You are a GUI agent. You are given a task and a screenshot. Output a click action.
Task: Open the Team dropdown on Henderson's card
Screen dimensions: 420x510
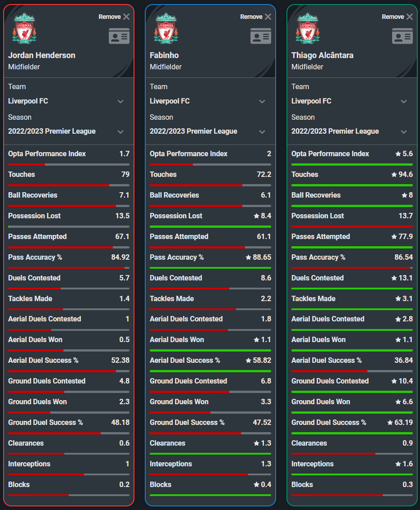(66, 101)
